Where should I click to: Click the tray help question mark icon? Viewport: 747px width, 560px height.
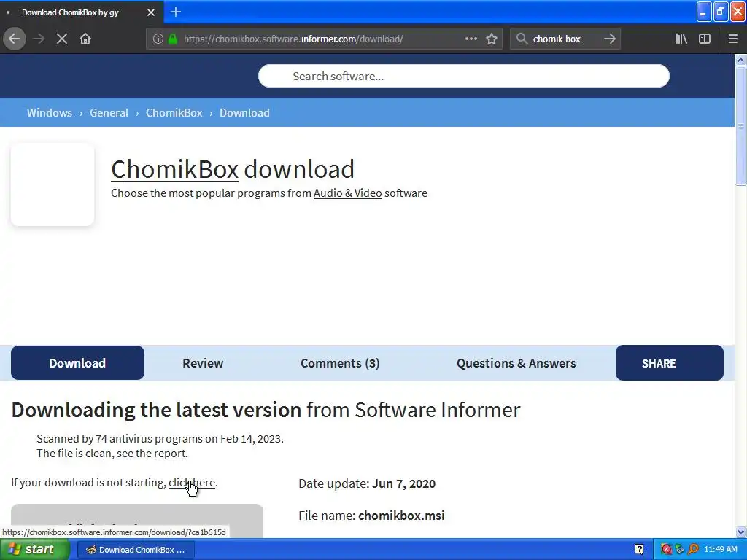639,550
